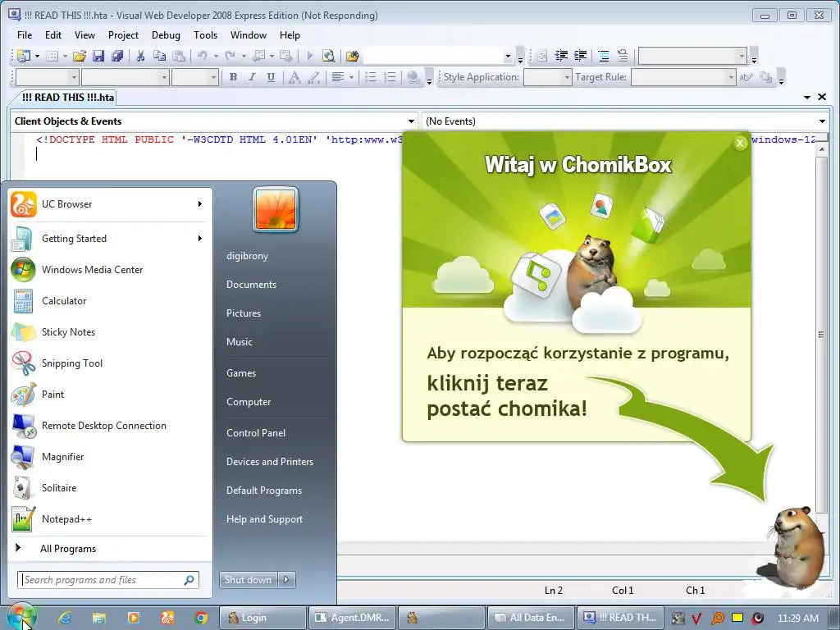This screenshot has width=840, height=630.
Task: Click the Undo arrow icon
Action: pyautogui.click(x=202, y=56)
